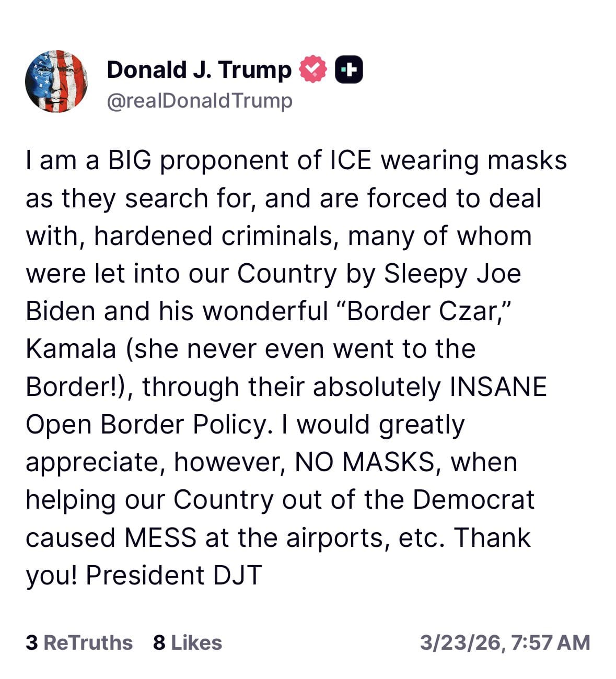Open the 3/23/26, 7:57 AM timestamp
This screenshot has width=616, height=679.
(505, 642)
